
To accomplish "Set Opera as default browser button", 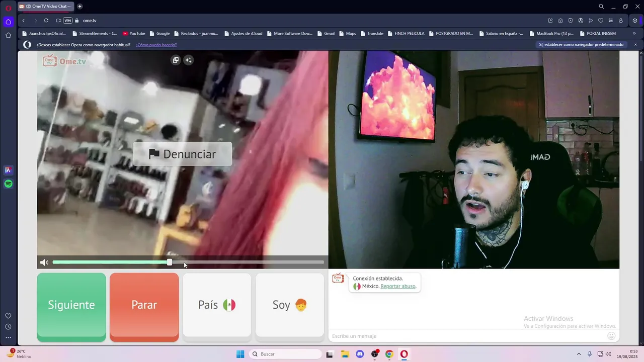I will click(581, 45).
